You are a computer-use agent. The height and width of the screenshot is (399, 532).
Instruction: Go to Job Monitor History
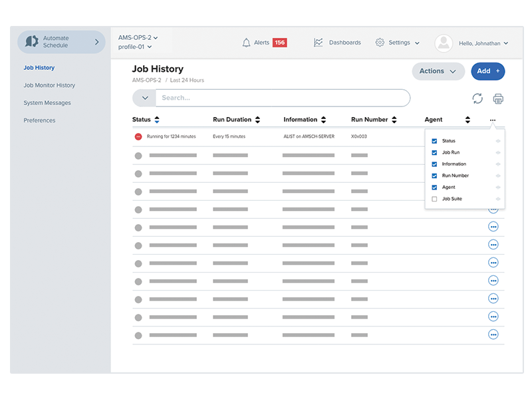coord(49,85)
